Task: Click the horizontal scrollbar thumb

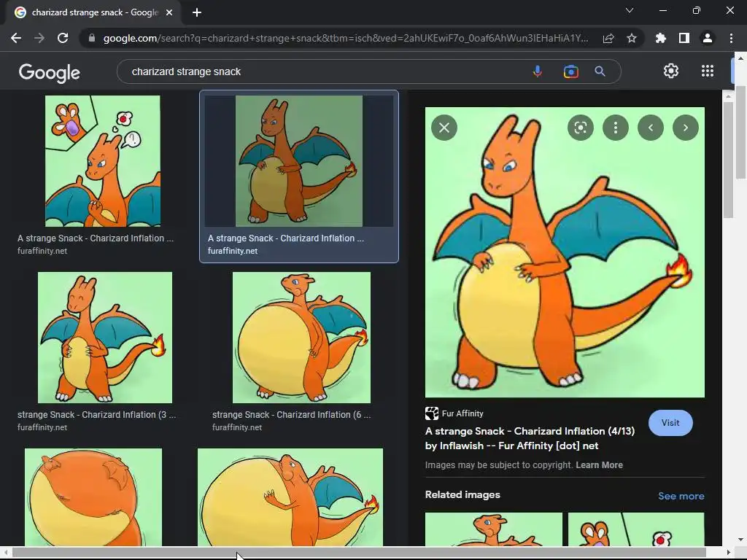Action: click(359, 553)
